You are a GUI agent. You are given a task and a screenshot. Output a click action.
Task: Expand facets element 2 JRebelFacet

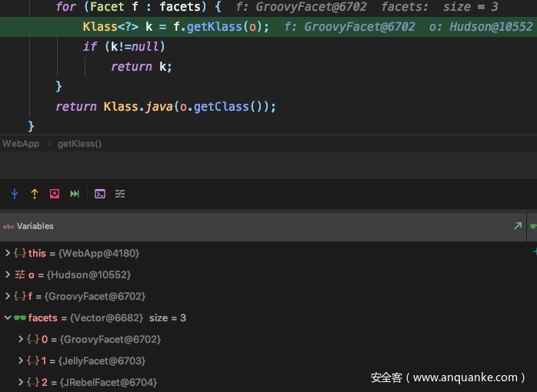point(21,382)
